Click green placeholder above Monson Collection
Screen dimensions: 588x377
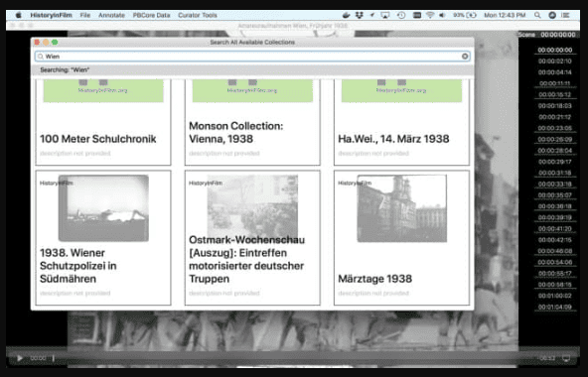[x=252, y=90]
